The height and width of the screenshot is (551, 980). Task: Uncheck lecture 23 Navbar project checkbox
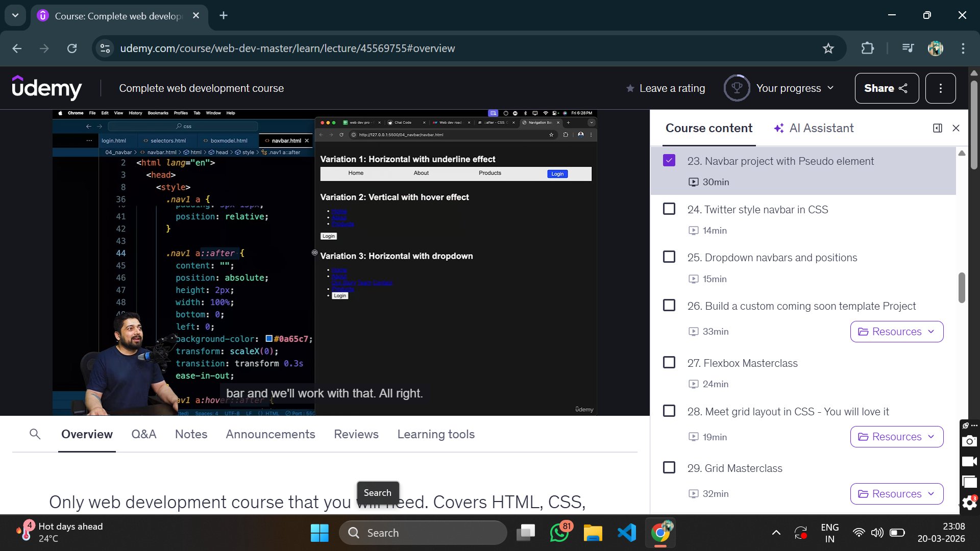[669, 161]
